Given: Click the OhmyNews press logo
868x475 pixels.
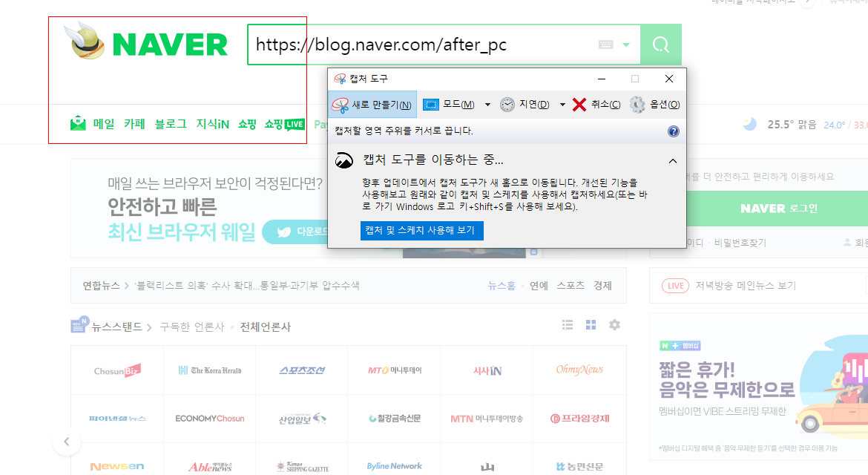Looking at the screenshot, I should (579, 370).
